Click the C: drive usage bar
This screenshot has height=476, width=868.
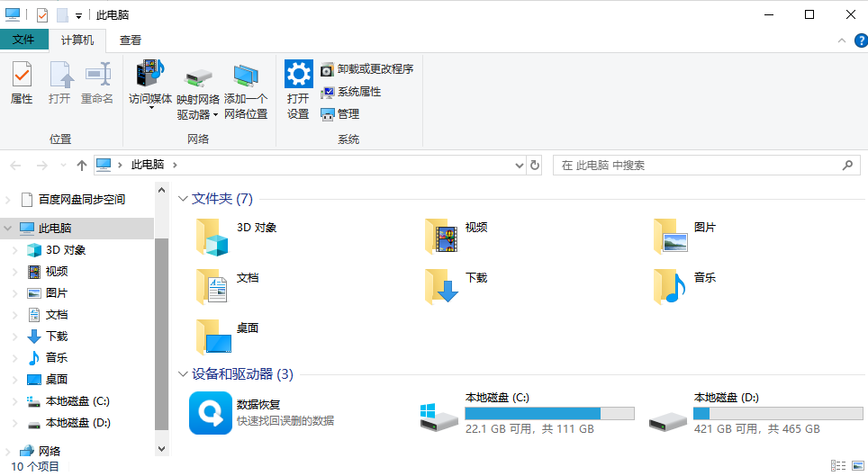coord(549,413)
